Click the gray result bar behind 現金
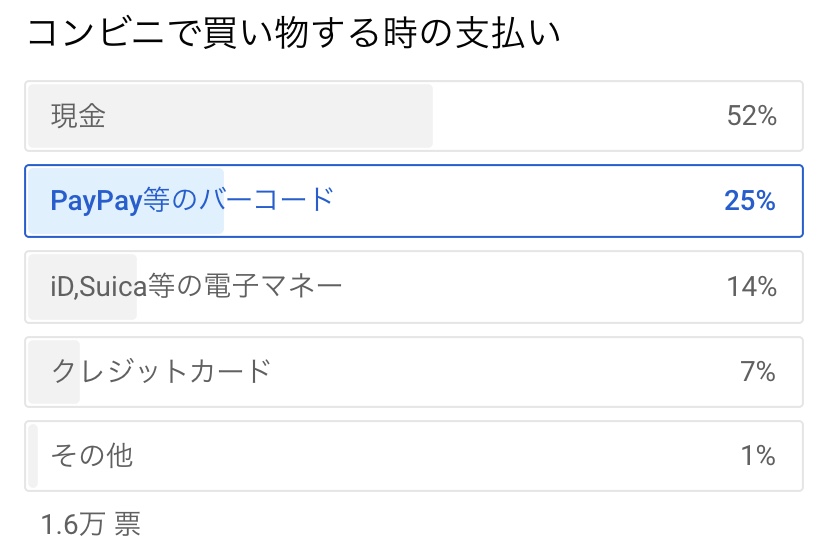This screenshot has width=828, height=558. (x=230, y=116)
